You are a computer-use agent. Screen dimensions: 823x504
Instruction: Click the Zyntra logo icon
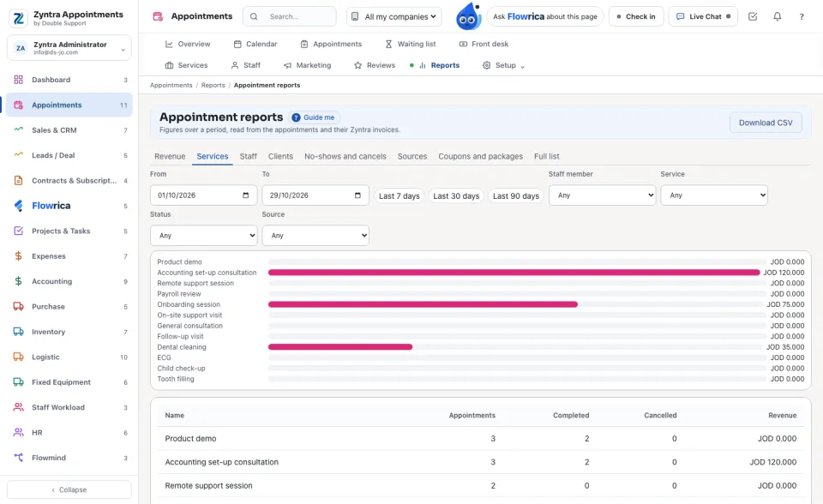[19, 18]
